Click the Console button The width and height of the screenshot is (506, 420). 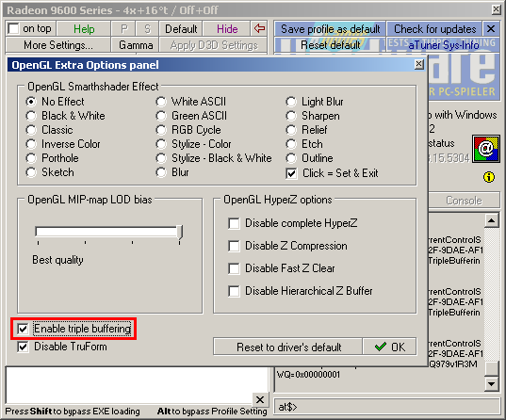[464, 201]
